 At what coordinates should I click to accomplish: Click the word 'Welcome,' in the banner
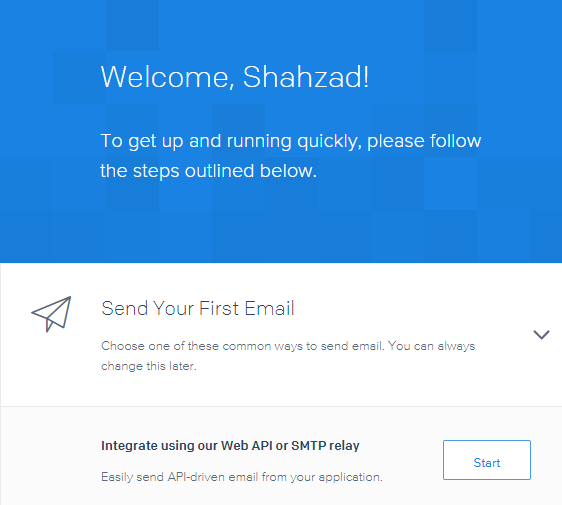pyautogui.click(x=168, y=77)
